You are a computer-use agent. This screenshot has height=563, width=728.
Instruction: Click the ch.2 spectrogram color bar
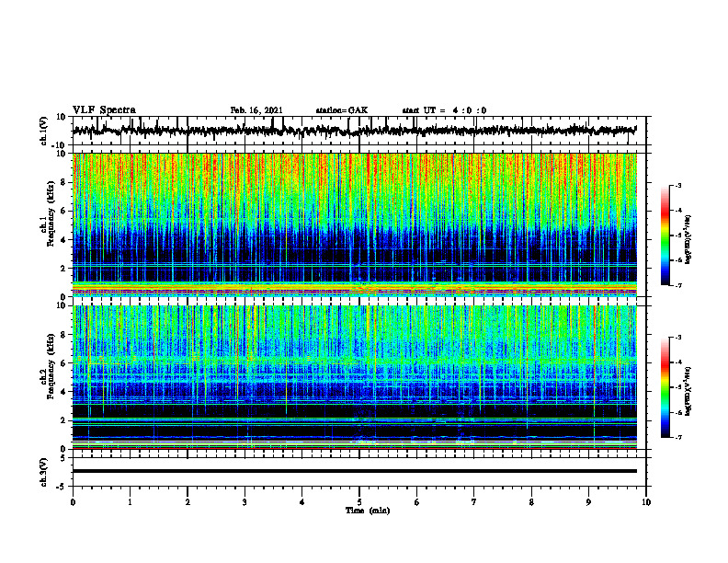[665, 387]
